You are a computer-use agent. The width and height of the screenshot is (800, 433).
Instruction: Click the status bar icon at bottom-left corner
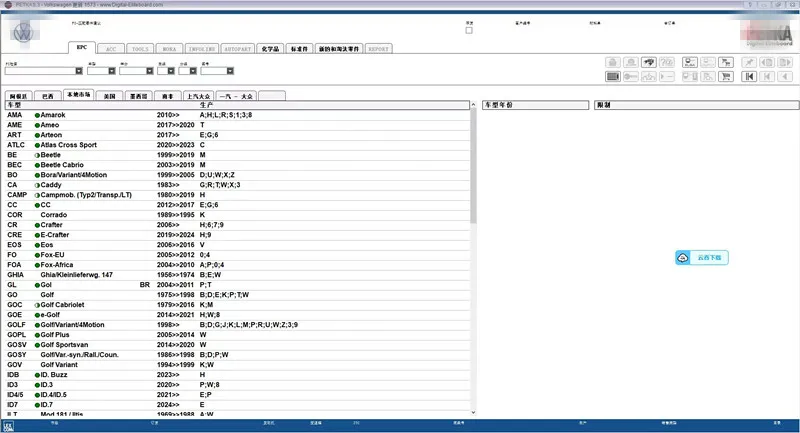pos(8,426)
